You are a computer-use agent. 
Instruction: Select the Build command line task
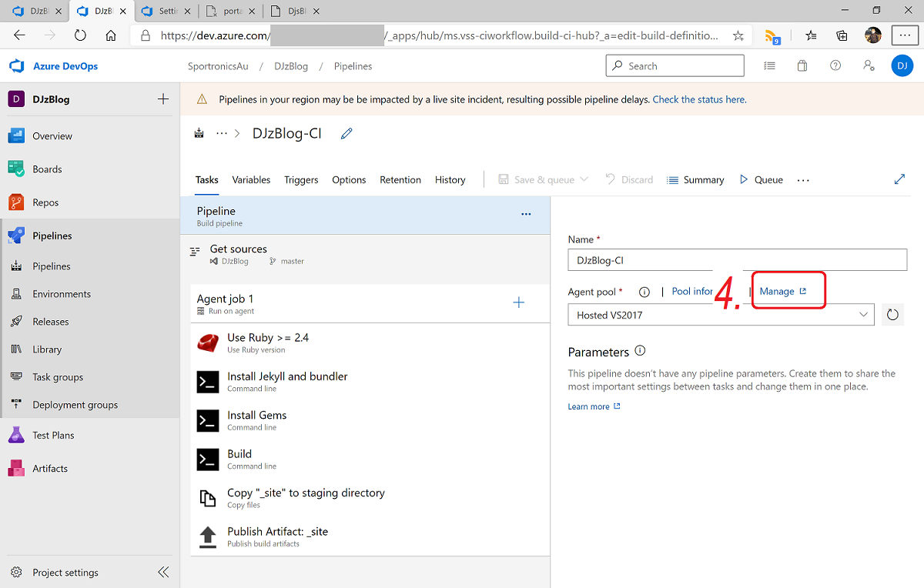point(370,459)
